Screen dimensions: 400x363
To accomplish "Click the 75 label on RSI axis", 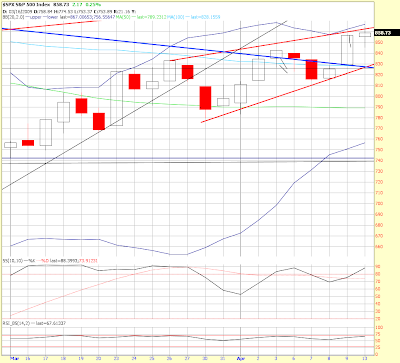I will [378, 334].
